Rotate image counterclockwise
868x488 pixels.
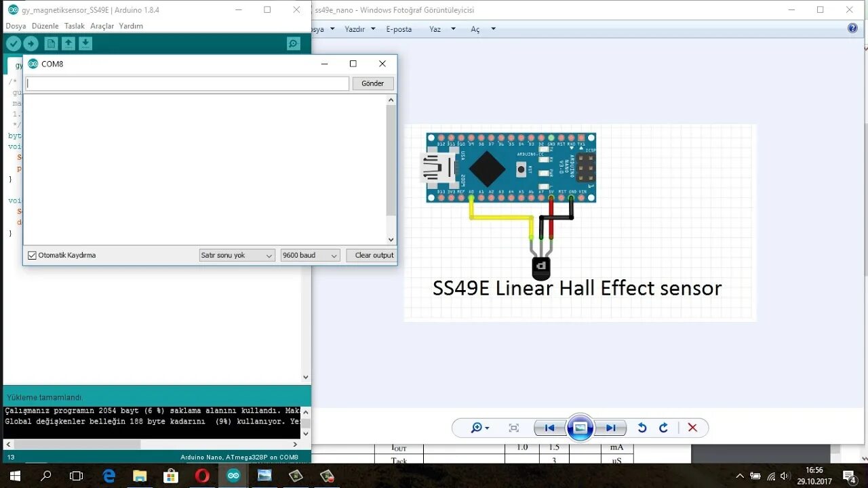(x=642, y=428)
